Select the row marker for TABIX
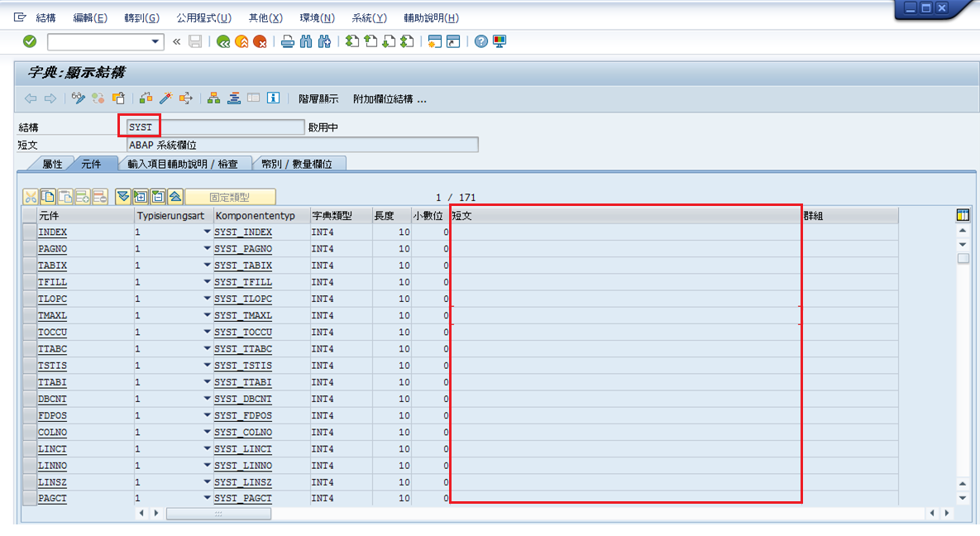Image resolution: width=980 pixels, height=536 pixels. click(29, 266)
